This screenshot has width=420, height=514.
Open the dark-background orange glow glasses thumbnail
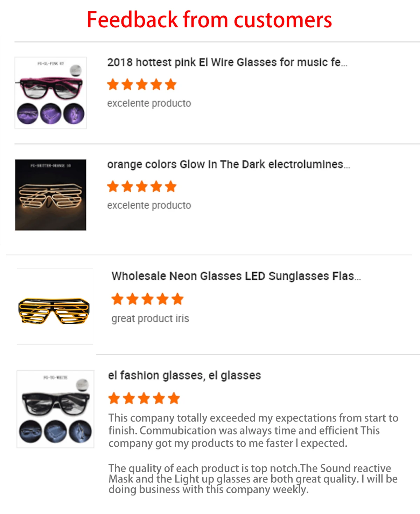(51, 195)
